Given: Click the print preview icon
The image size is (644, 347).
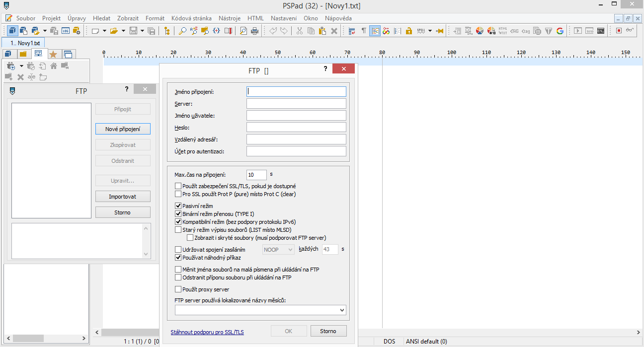Looking at the screenshot, I should click(243, 31).
